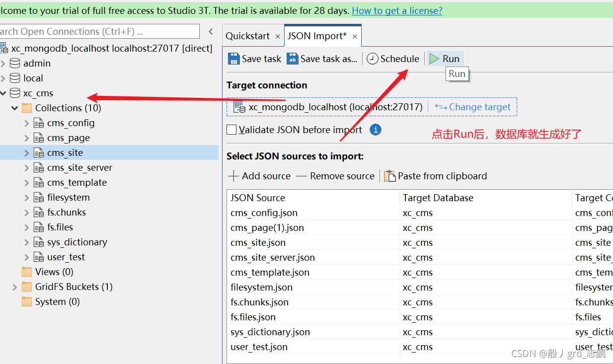Click the sys_dictionary collection icon
This screenshot has width=613, height=364.
coord(39,242)
